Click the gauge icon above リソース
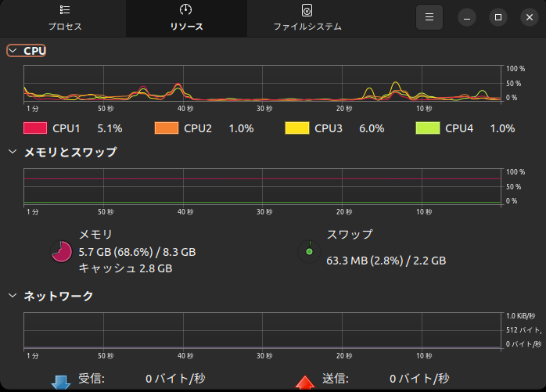 point(185,9)
